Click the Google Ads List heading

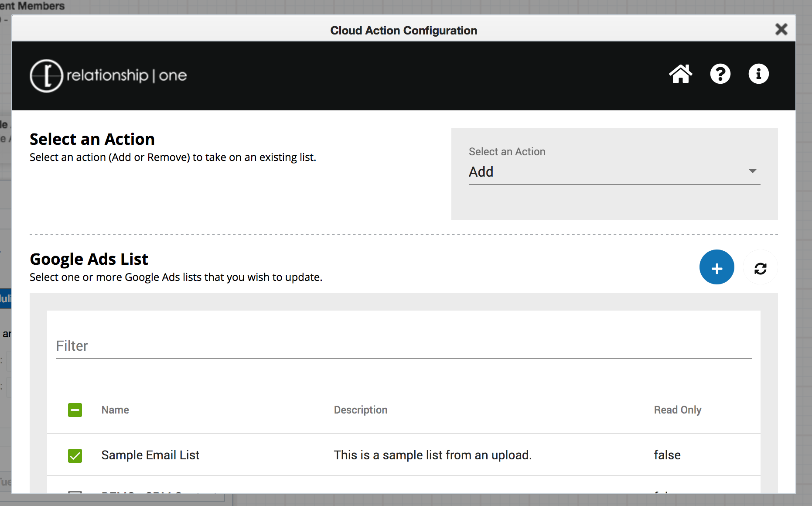[x=89, y=259]
